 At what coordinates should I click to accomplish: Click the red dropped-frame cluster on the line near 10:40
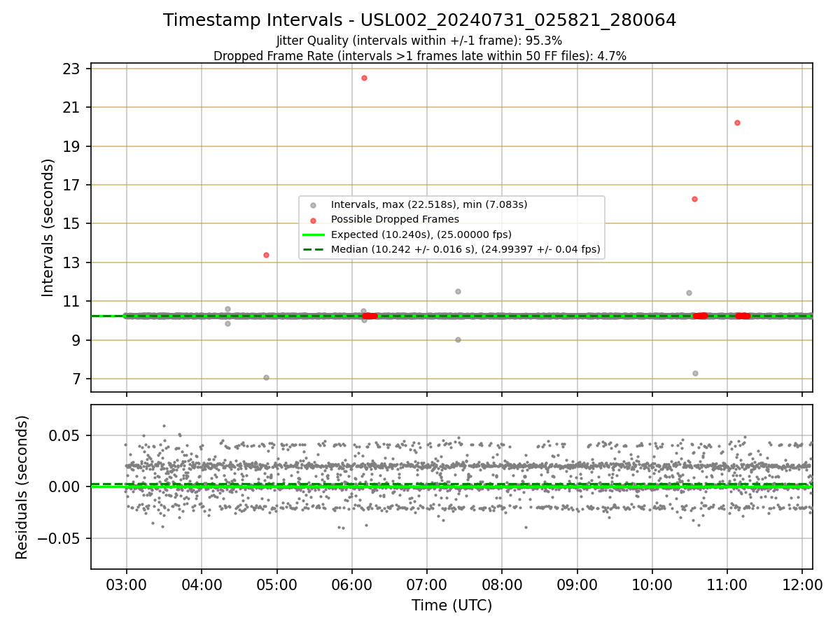pos(700,316)
